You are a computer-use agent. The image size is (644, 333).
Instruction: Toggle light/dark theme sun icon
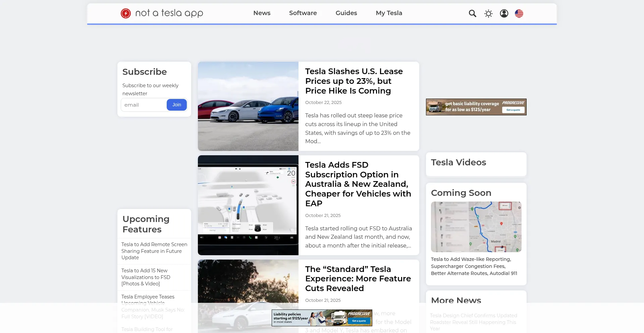point(488,13)
